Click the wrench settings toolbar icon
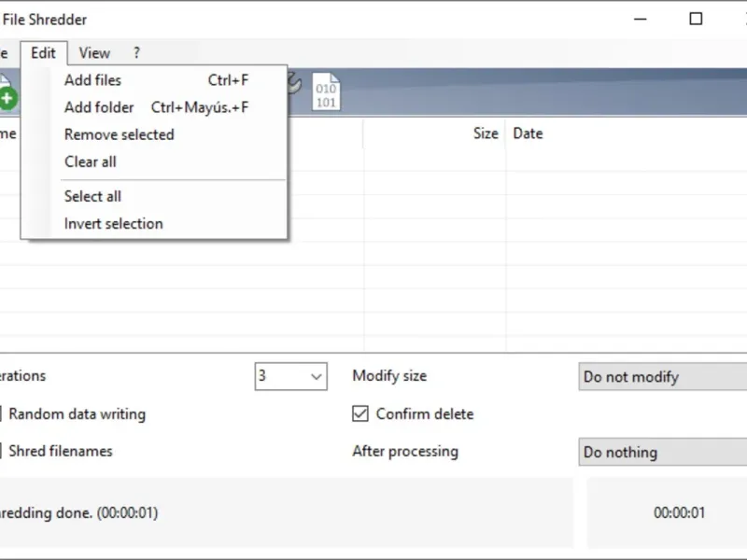The height and width of the screenshot is (560, 747). click(x=294, y=84)
